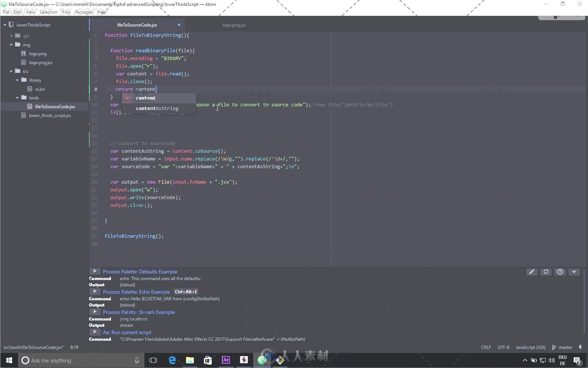Image resolution: width=588 pixels, height=368 pixels.
Task: Collapse the tools folder
Action: 17,98
